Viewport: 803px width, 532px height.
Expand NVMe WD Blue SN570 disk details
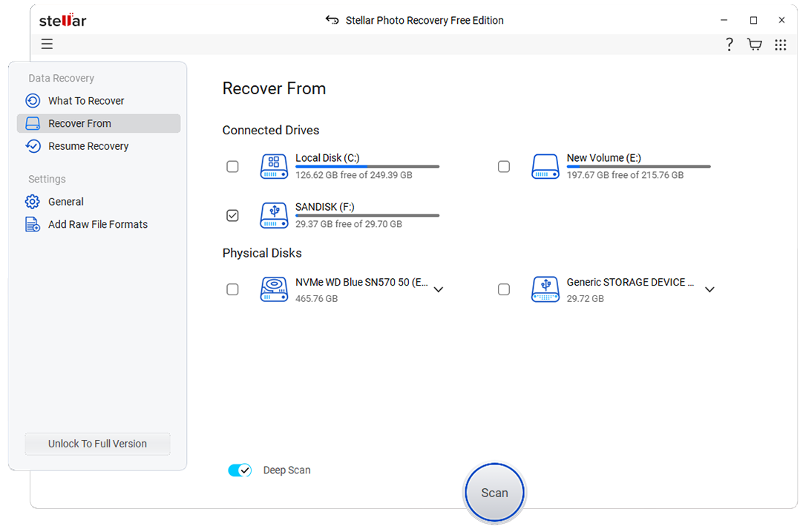point(439,289)
